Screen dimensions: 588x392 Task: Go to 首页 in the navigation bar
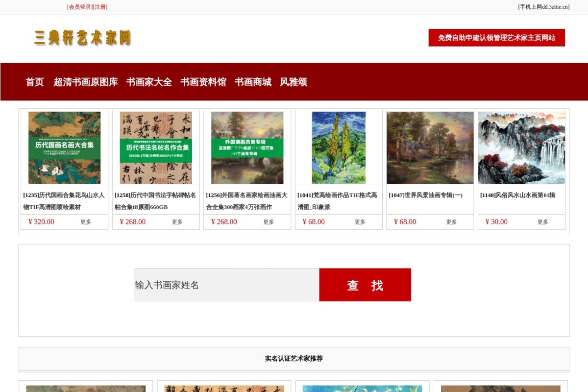click(x=35, y=82)
